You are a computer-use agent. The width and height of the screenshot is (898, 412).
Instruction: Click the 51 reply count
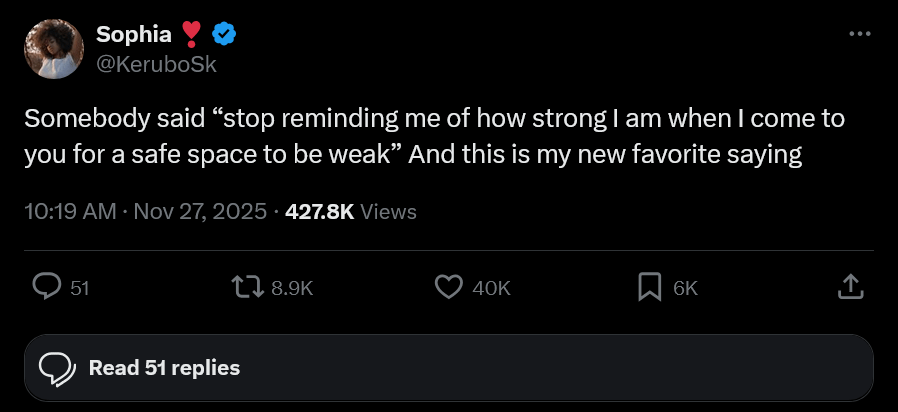[80, 288]
